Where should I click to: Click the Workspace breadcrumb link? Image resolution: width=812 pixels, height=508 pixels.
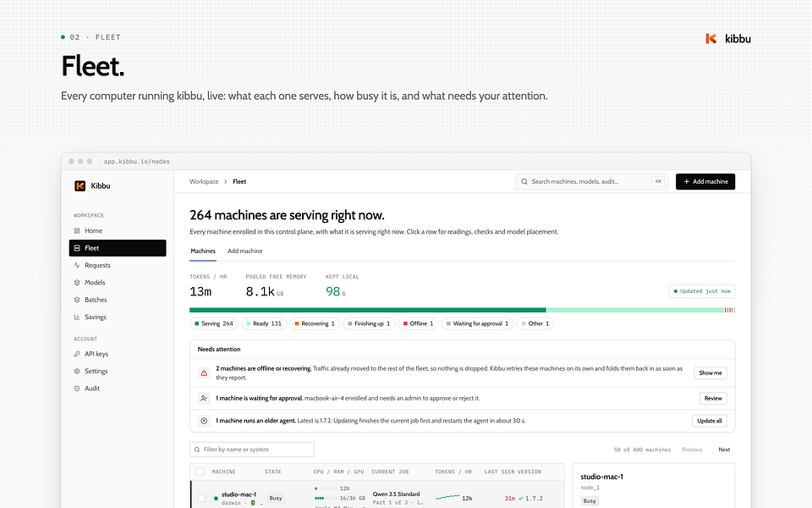204,181
